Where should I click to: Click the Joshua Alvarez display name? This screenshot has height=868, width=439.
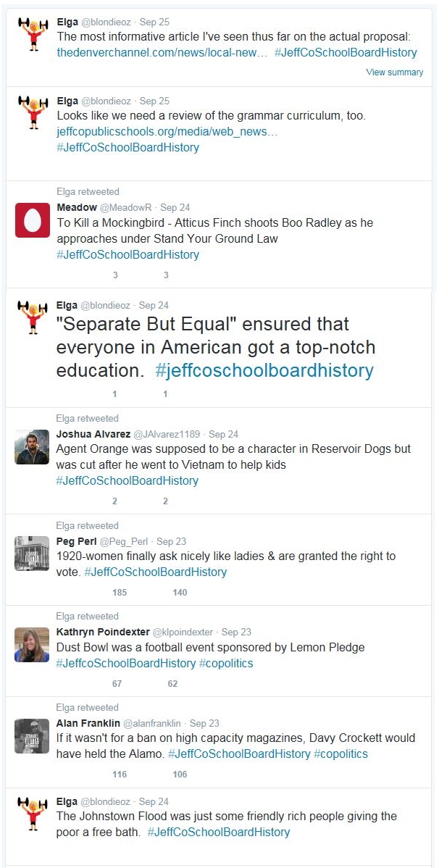pos(92,434)
